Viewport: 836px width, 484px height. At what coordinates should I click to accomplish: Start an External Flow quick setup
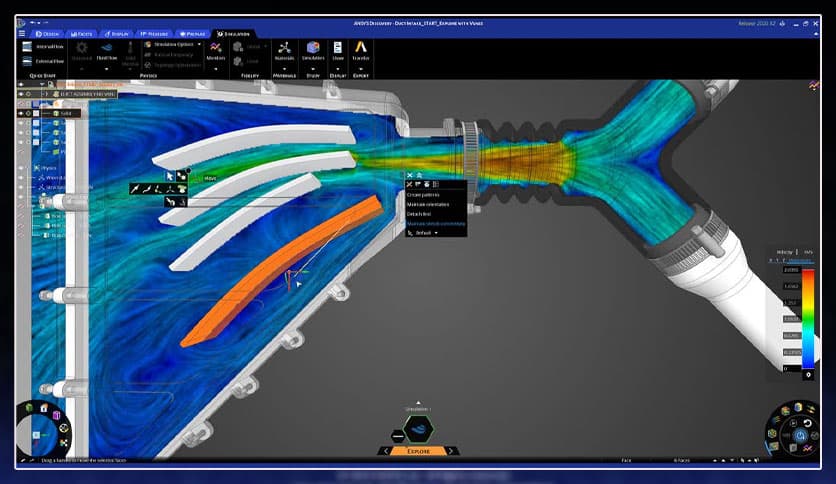tap(43, 61)
